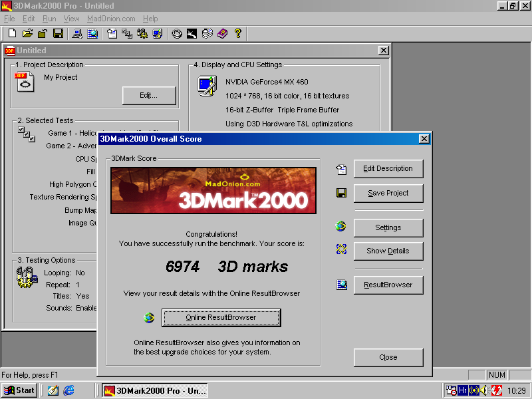The image size is (532, 399).
Task: Open the Help menu
Action: pyautogui.click(x=150, y=19)
